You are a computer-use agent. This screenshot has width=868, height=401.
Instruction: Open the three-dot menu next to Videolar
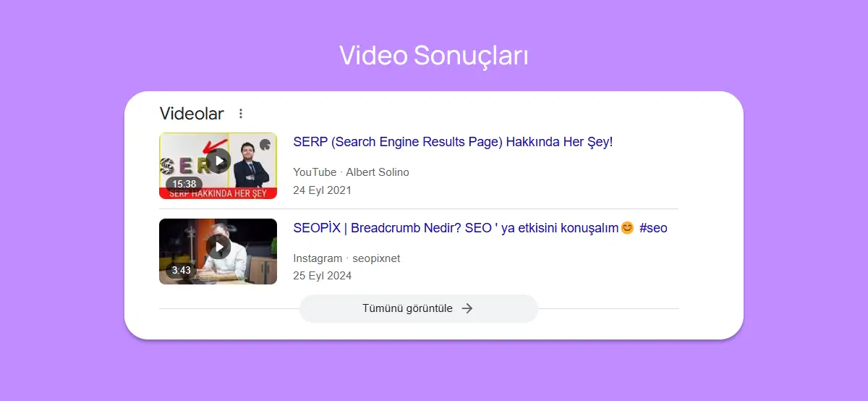coord(241,114)
